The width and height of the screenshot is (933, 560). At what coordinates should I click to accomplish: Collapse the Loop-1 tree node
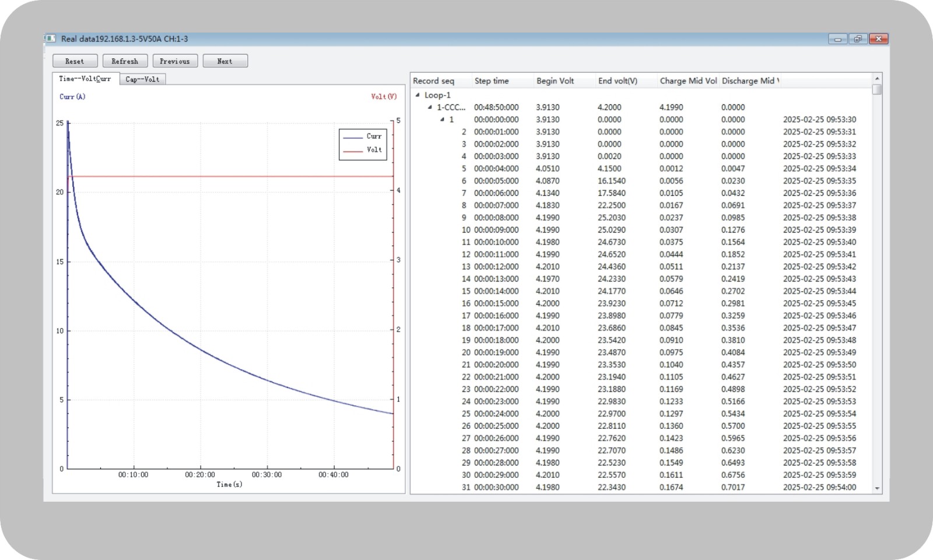(x=418, y=95)
